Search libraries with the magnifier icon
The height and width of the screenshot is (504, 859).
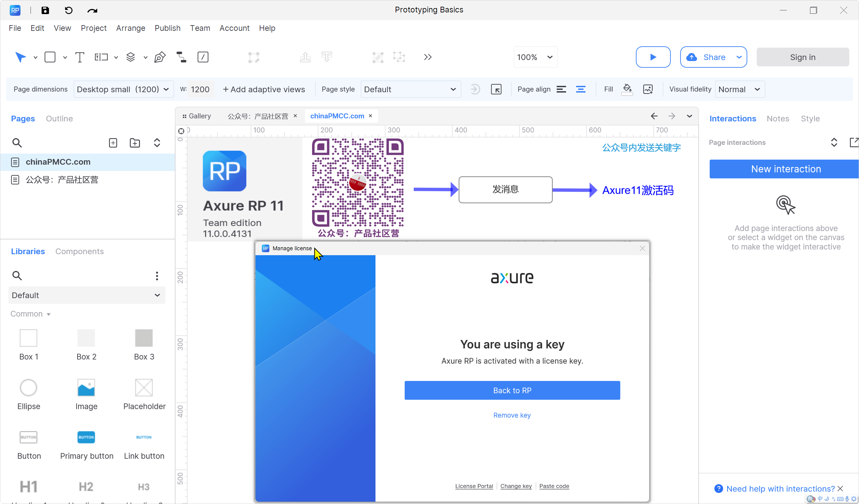coord(17,276)
